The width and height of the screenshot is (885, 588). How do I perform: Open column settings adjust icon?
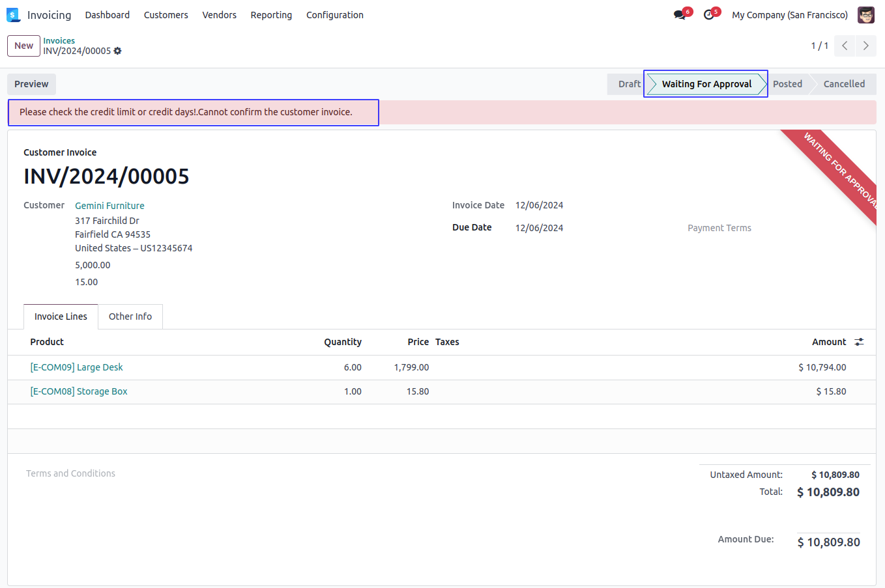pyautogui.click(x=859, y=342)
